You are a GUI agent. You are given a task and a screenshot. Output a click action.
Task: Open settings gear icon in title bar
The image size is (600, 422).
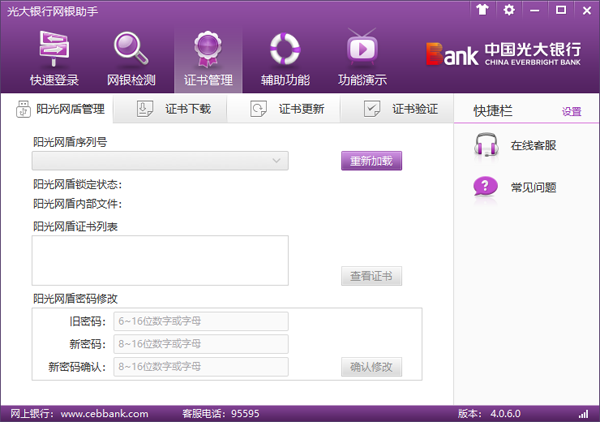[509, 10]
